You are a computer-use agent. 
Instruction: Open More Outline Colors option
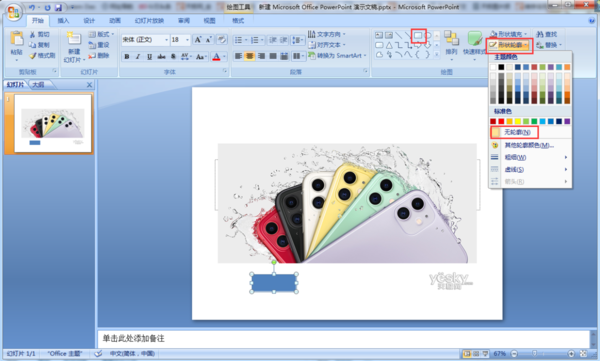click(x=530, y=145)
